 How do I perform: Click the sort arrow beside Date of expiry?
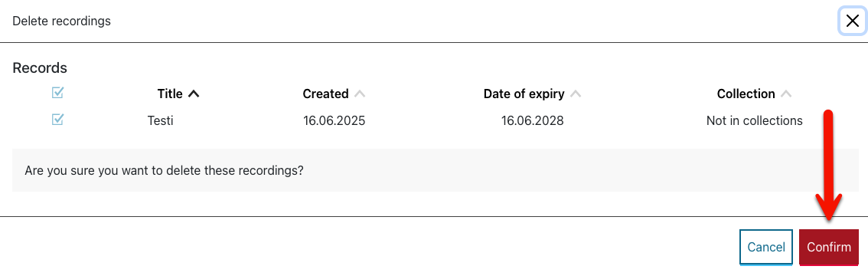[576, 94]
